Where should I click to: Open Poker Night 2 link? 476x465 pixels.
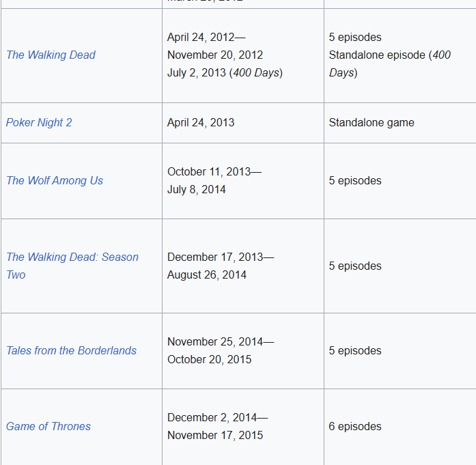[x=39, y=122]
